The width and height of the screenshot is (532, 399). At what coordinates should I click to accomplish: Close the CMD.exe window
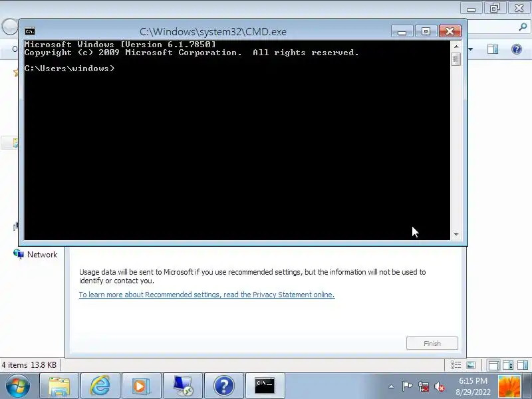click(450, 31)
